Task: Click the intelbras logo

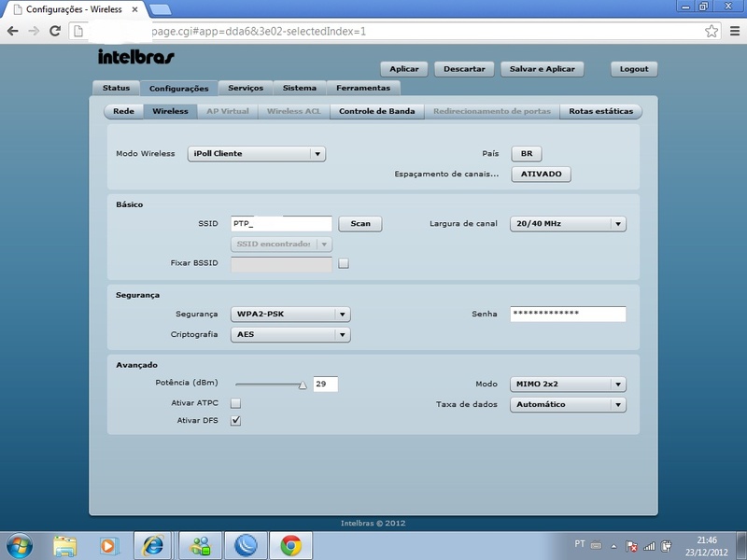Action: [135, 57]
